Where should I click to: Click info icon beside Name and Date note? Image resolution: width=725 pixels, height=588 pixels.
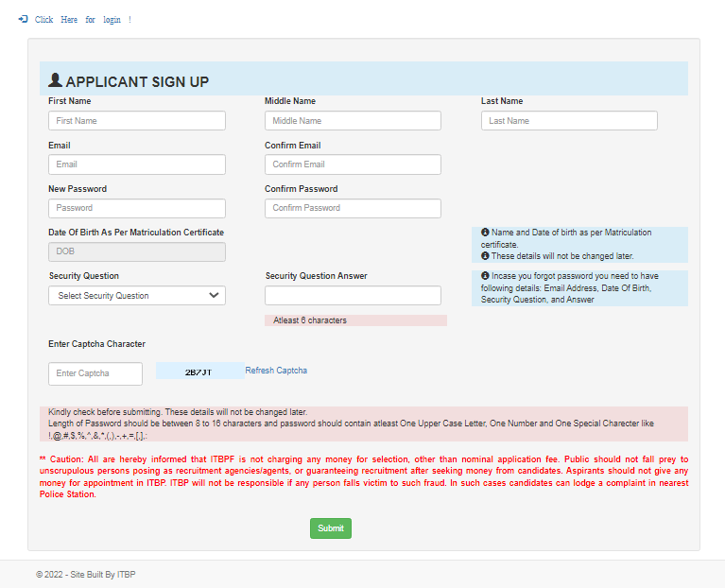coord(485,233)
